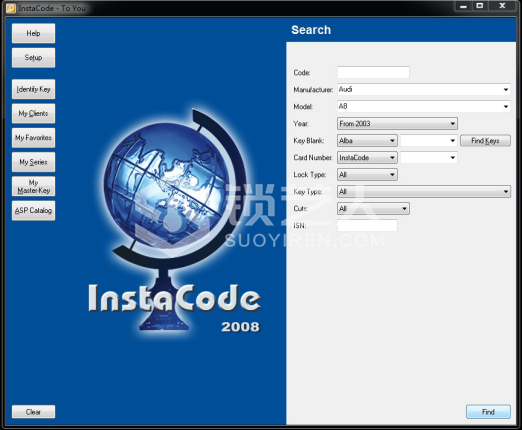Image resolution: width=522 pixels, height=430 pixels.
Task: Open the Year dropdown From 2003
Action: [x=397, y=124]
